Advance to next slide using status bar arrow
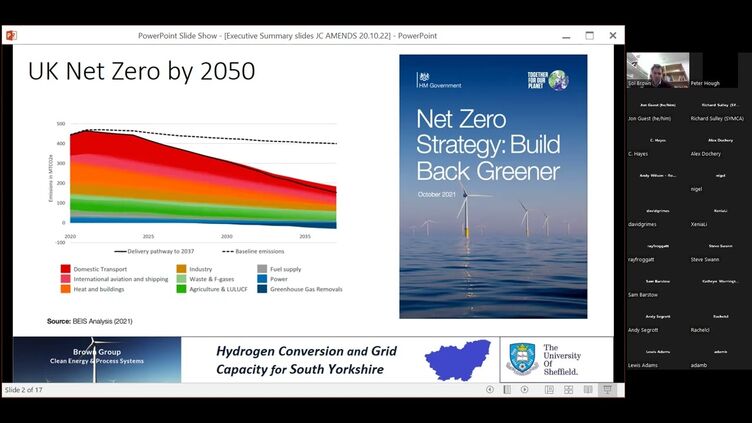The image size is (752, 423). [x=526, y=390]
